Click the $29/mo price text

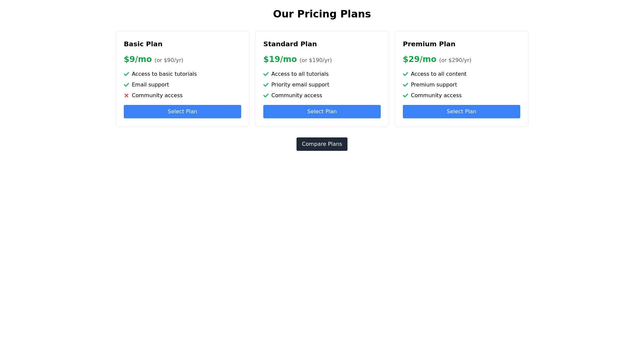click(x=419, y=59)
